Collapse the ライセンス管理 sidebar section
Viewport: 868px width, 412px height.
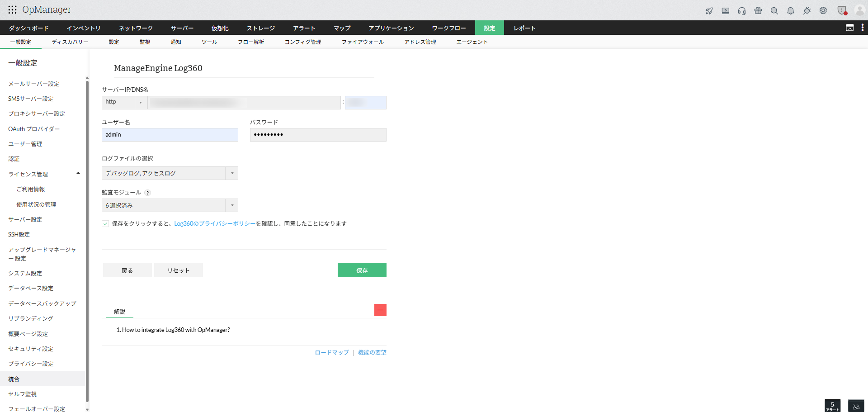point(78,174)
